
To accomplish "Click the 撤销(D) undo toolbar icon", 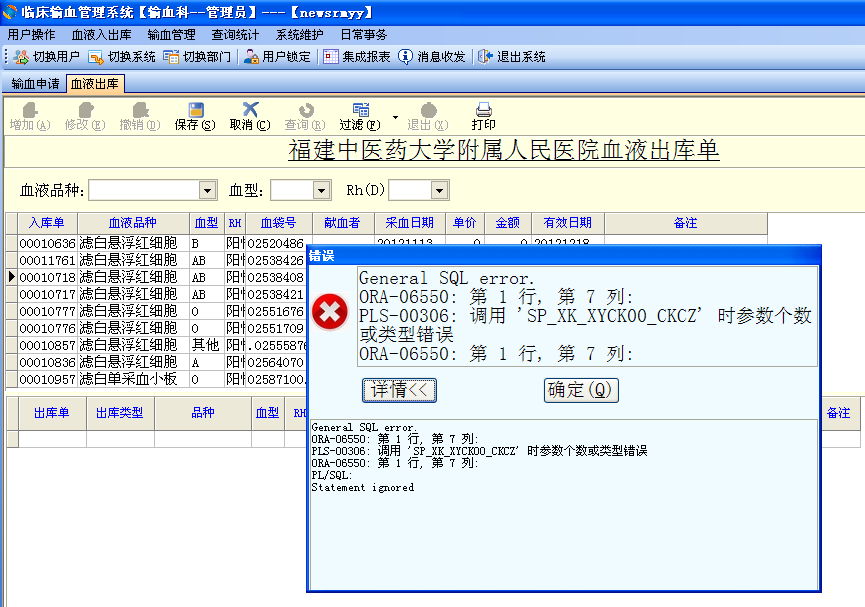I will [140, 109].
